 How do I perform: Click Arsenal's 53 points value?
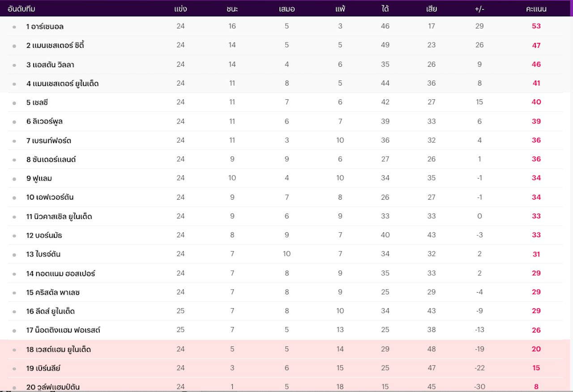pyautogui.click(x=536, y=26)
